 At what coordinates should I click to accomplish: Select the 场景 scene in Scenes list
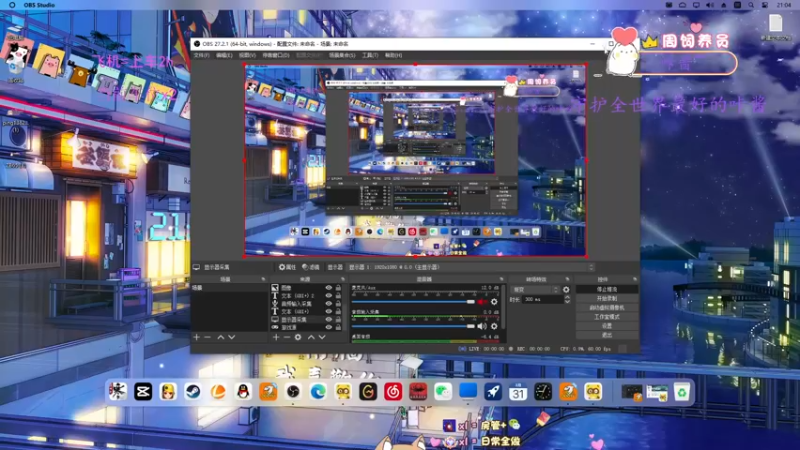click(229, 288)
